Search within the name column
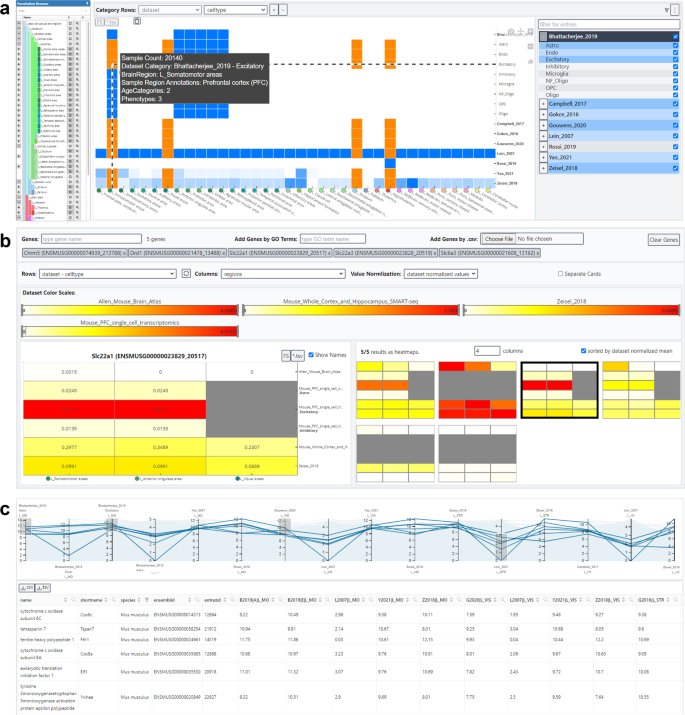 (73, 600)
